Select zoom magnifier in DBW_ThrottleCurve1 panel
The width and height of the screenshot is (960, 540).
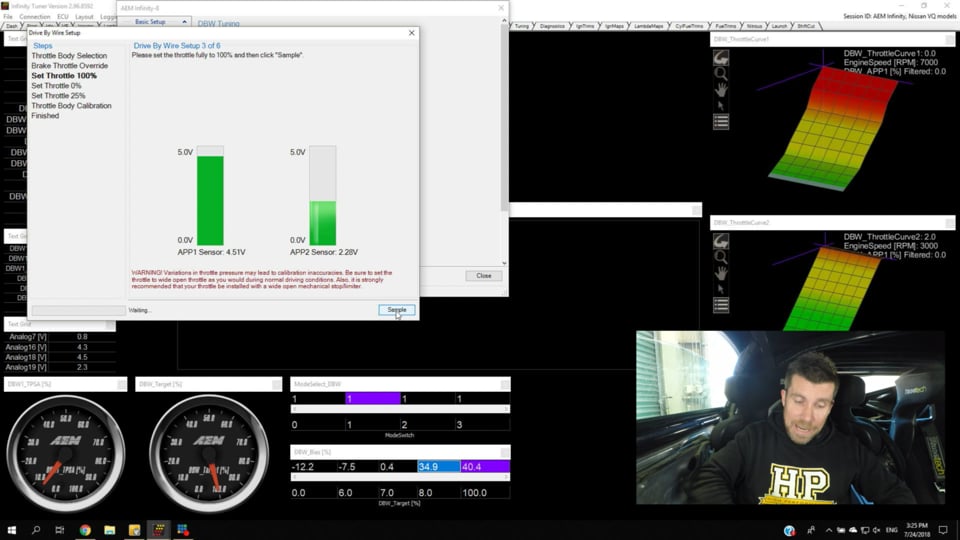pos(721,74)
